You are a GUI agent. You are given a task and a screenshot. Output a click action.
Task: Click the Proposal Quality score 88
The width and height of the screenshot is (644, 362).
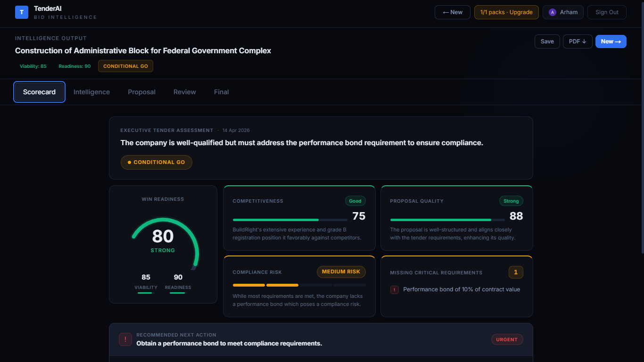coord(516,216)
